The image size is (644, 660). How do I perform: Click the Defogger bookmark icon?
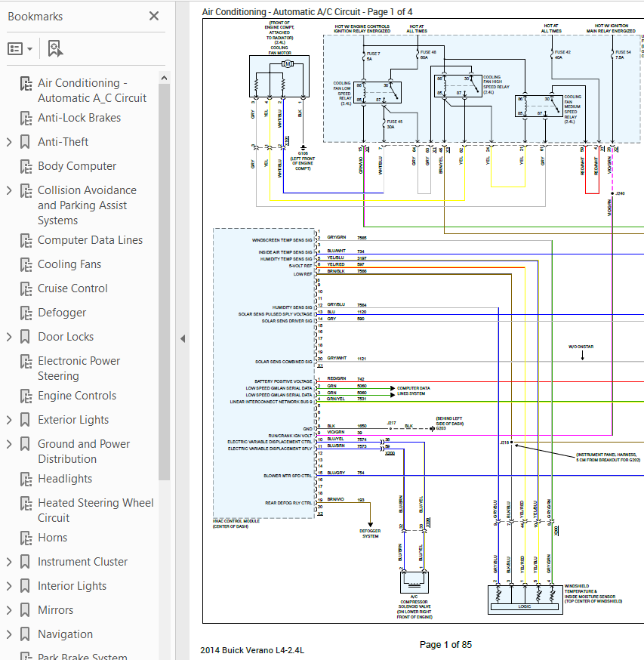[x=26, y=313]
